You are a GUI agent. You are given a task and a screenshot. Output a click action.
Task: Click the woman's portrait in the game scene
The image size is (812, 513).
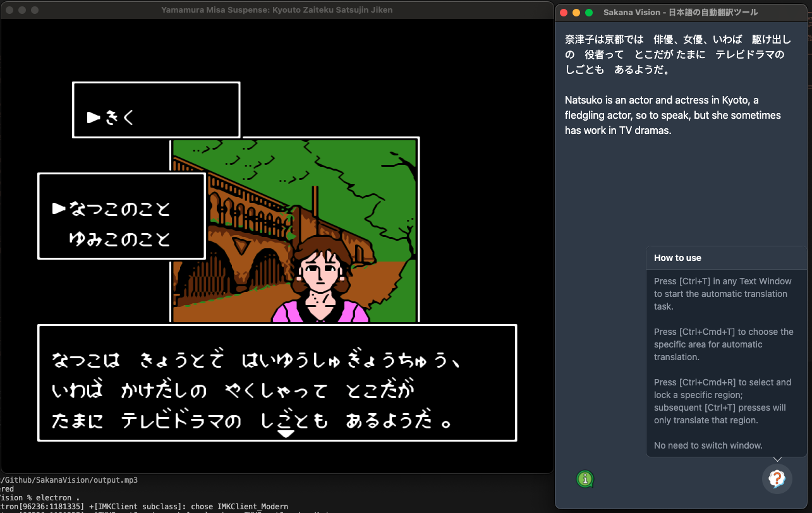pyautogui.click(x=321, y=279)
